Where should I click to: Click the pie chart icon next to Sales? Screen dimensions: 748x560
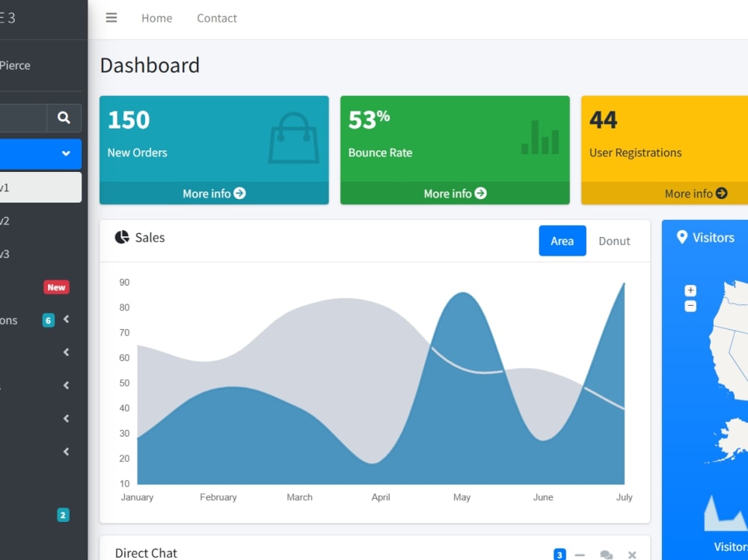pyautogui.click(x=122, y=237)
